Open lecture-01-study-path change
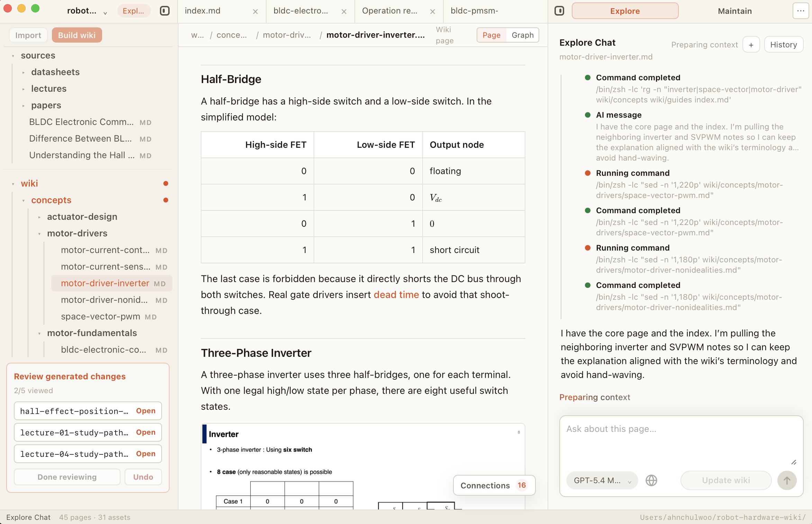Viewport: 812px width, 524px height. (x=88, y=432)
